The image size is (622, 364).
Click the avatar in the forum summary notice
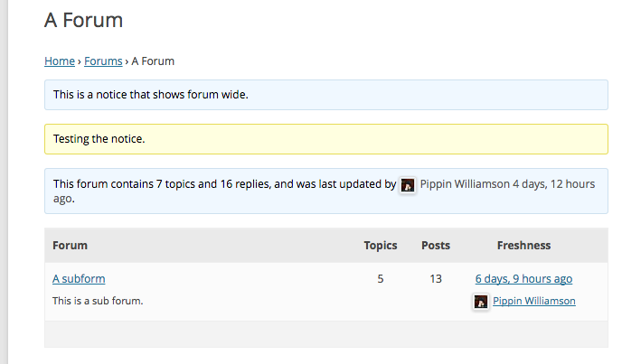pos(408,185)
